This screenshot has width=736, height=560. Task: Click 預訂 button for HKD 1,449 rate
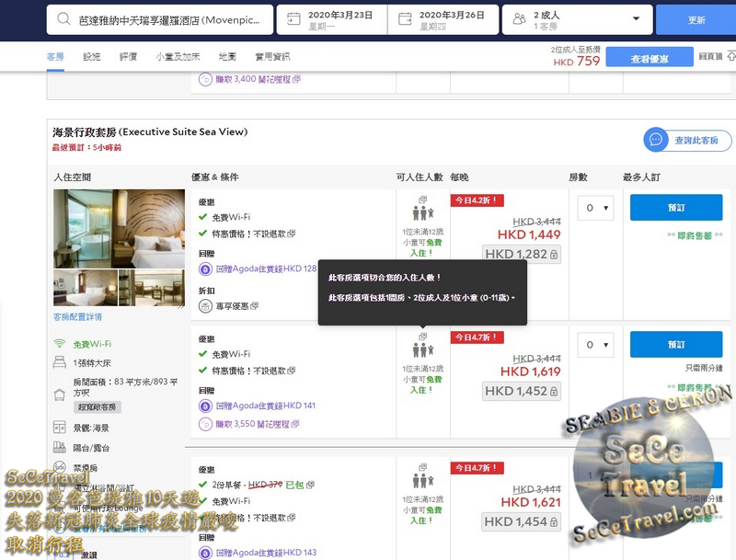click(x=676, y=207)
